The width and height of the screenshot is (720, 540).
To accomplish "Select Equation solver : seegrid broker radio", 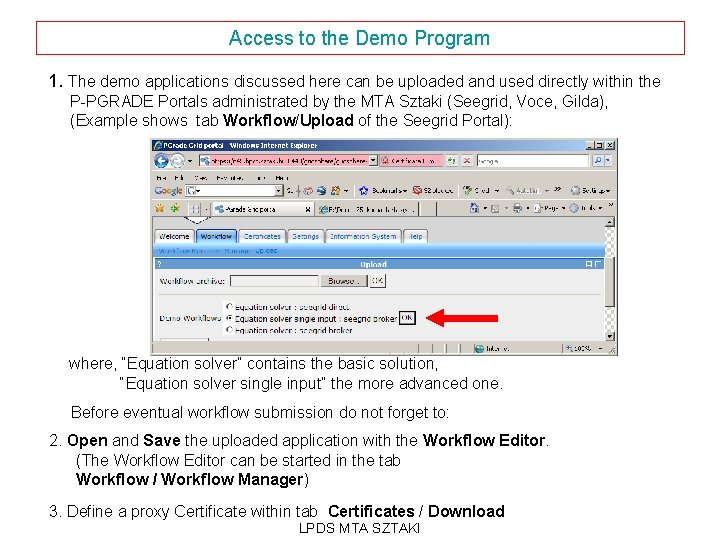I will tap(229, 329).
